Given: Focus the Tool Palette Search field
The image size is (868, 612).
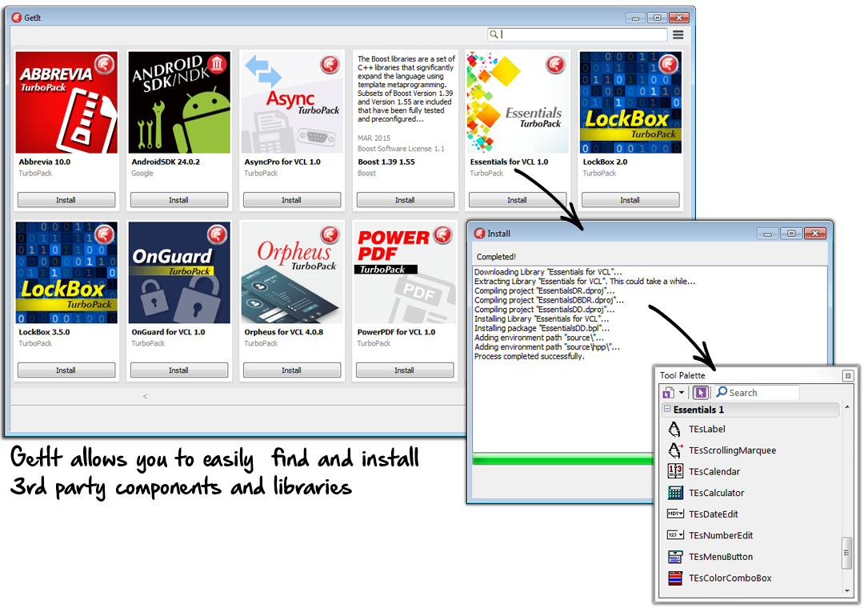Looking at the screenshot, I should [758, 393].
